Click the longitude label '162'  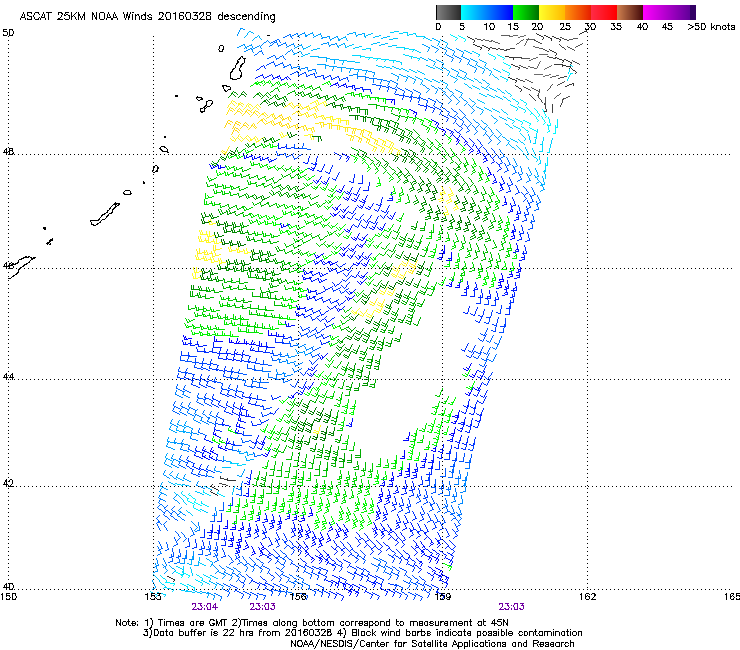[x=587, y=597]
